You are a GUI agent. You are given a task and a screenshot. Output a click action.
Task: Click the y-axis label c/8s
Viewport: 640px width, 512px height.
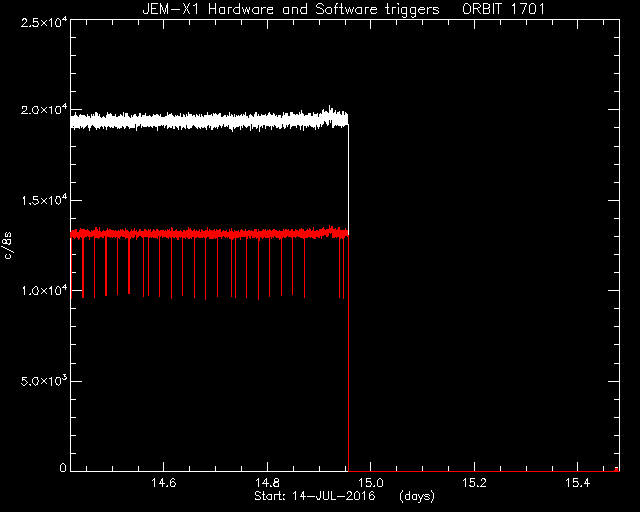8,245
